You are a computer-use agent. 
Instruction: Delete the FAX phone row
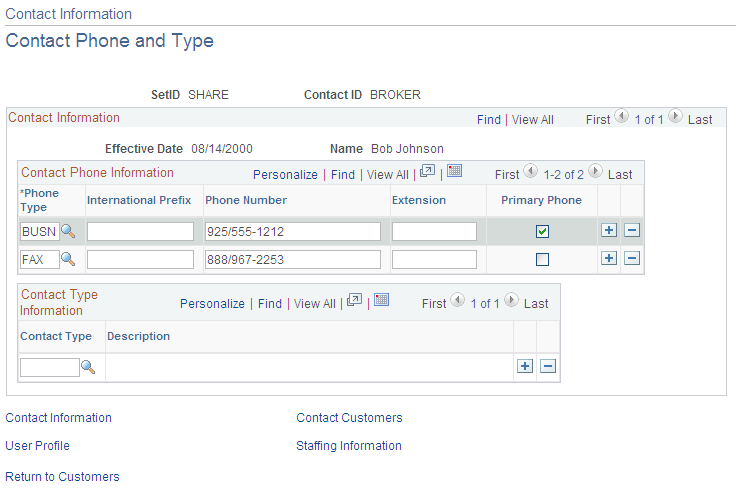point(632,258)
